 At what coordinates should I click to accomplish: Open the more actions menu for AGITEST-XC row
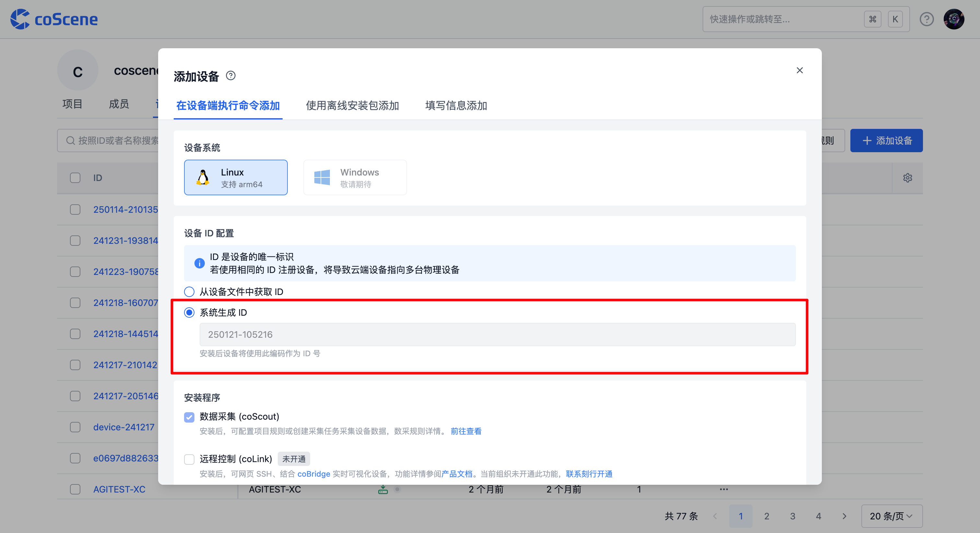[x=724, y=489]
